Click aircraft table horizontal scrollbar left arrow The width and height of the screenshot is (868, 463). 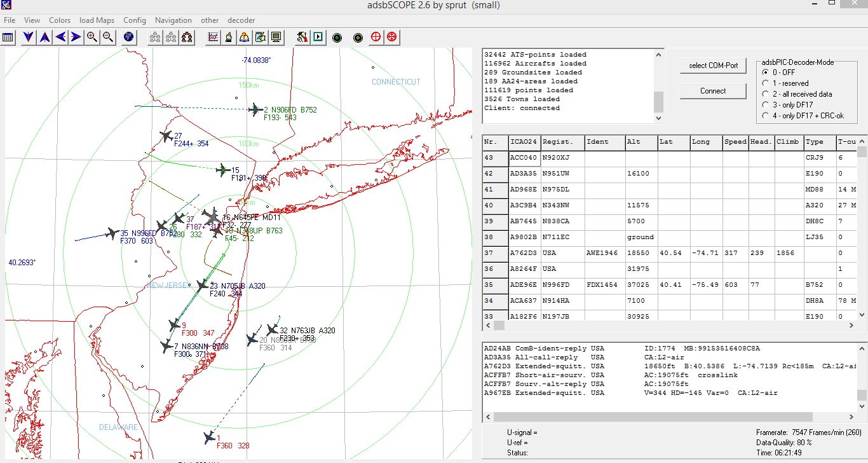488,326
